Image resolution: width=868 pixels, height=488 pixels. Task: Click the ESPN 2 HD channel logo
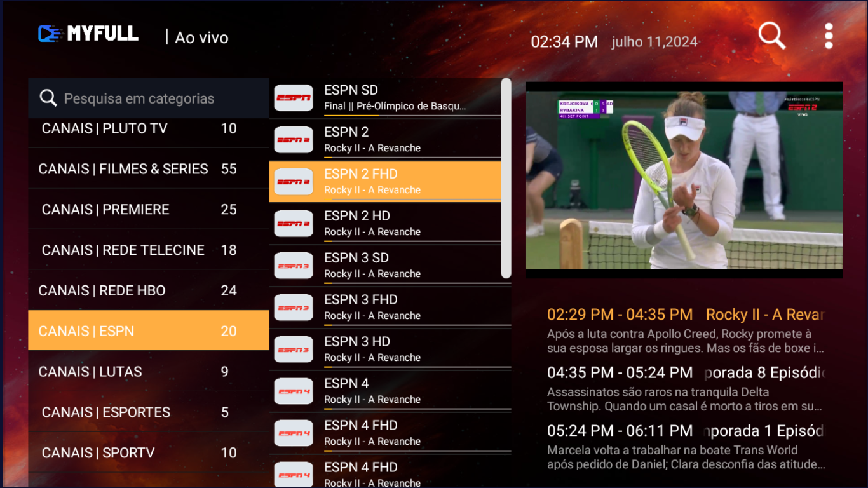tap(294, 224)
